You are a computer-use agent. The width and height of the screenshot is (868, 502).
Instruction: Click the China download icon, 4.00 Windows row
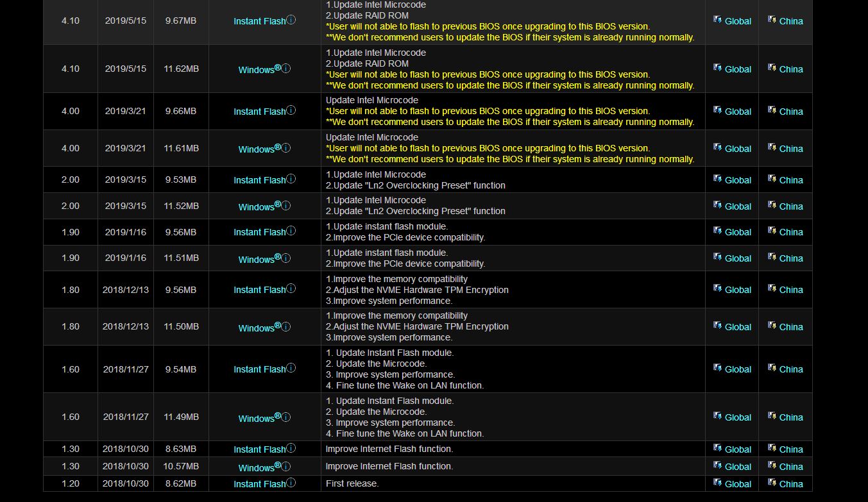pos(772,147)
